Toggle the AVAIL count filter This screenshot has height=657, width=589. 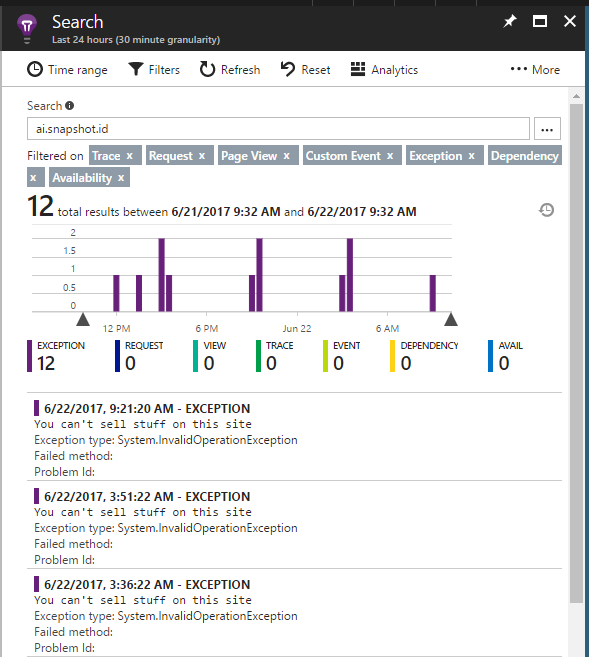[506, 356]
